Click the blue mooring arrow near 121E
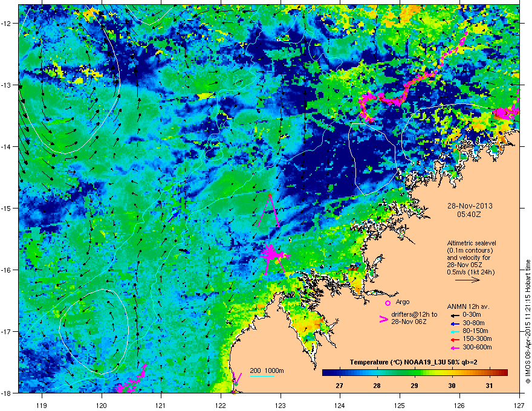The height and width of the screenshot is (411, 532). pos(173,216)
